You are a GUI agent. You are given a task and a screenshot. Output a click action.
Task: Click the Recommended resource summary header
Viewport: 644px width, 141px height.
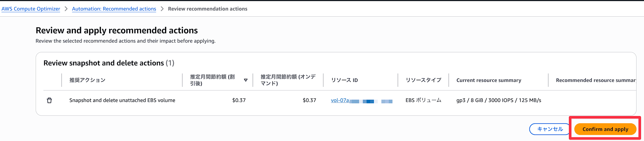596,80
